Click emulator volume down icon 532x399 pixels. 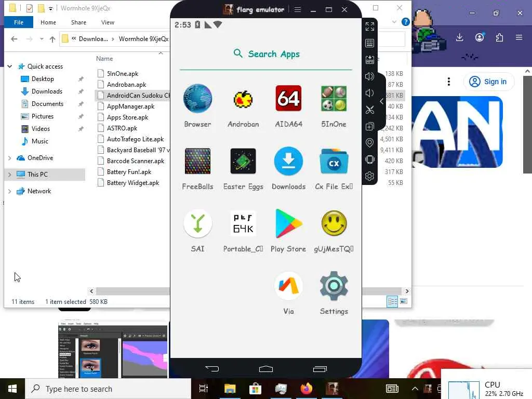pos(369,93)
